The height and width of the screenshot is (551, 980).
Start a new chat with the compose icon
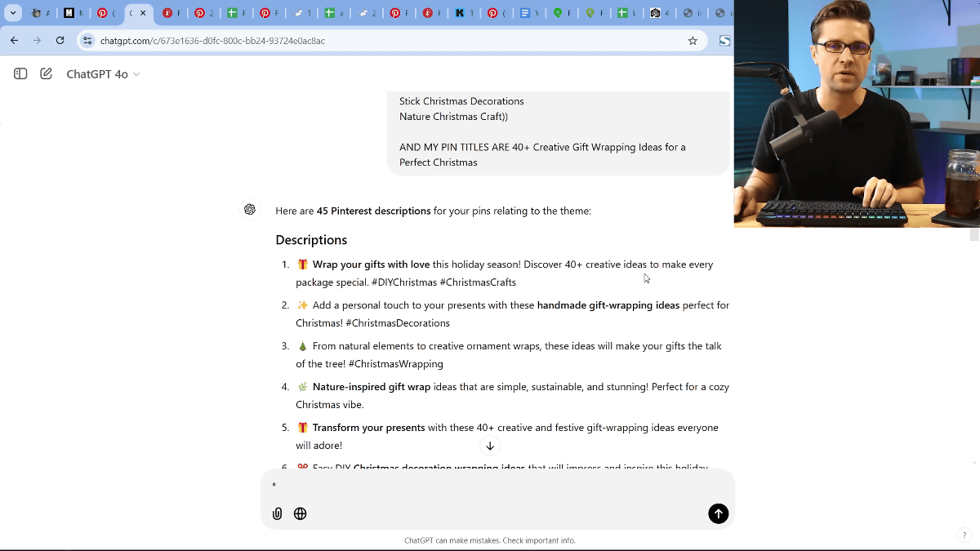[x=47, y=73]
